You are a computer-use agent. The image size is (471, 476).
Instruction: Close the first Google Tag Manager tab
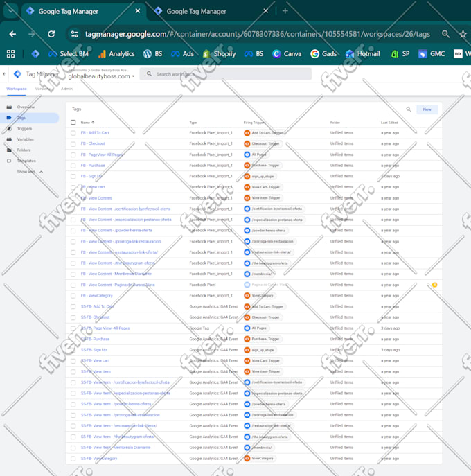[138, 11]
